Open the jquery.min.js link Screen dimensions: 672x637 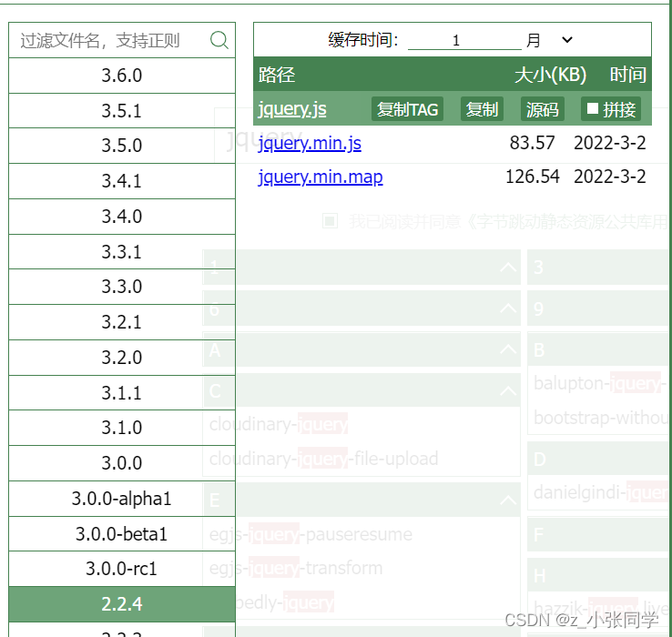[310, 143]
